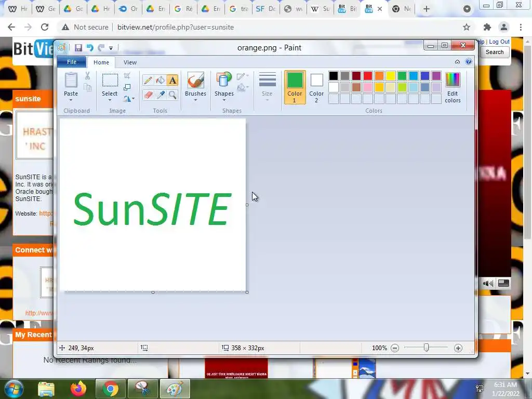
Task: Select the Pencil tool in Paint
Action: pyautogui.click(x=148, y=81)
